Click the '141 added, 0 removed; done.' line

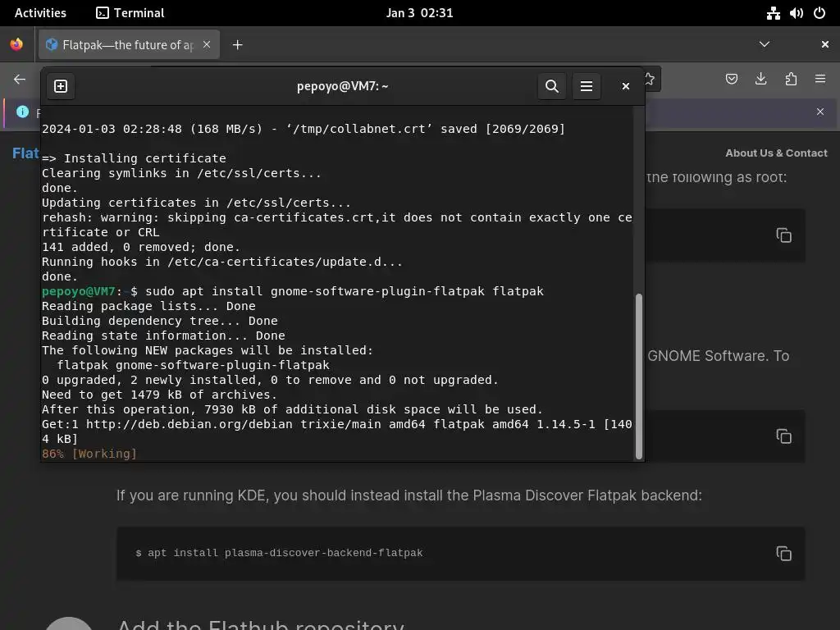(x=141, y=247)
